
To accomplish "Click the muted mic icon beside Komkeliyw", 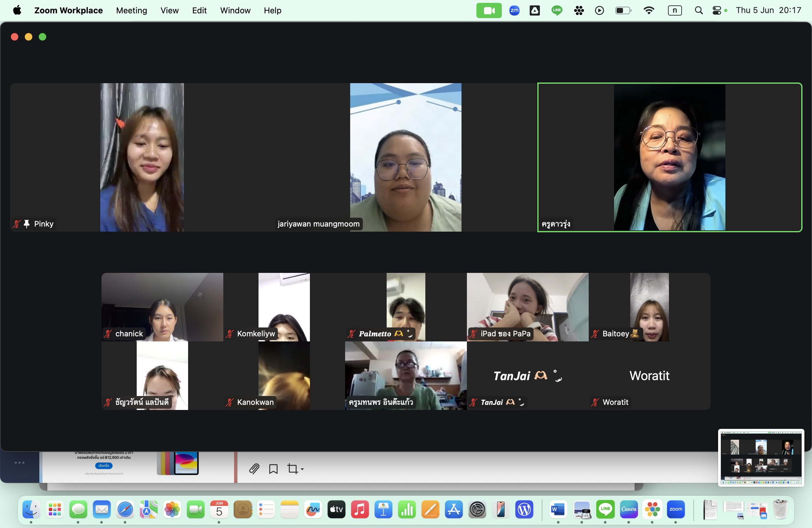I will coord(230,333).
